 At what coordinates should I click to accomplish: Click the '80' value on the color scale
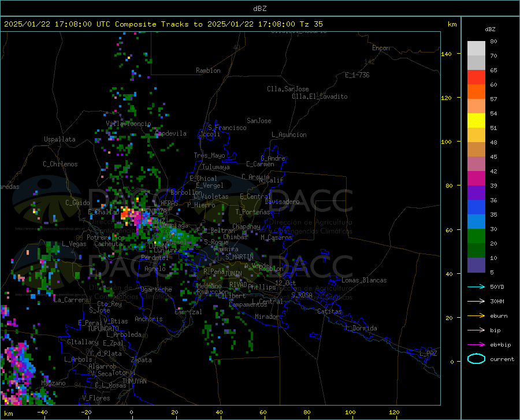(x=493, y=42)
